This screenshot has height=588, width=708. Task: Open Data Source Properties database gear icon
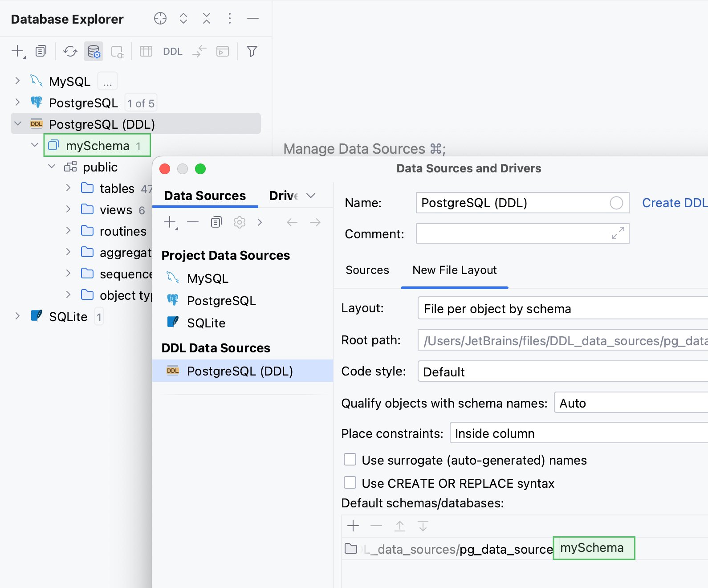coord(94,52)
